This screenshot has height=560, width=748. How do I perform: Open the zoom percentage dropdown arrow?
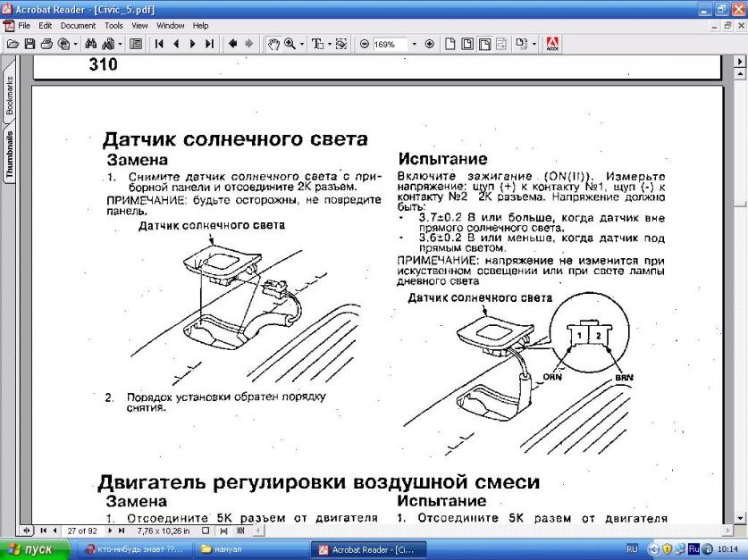(x=414, y=45)
